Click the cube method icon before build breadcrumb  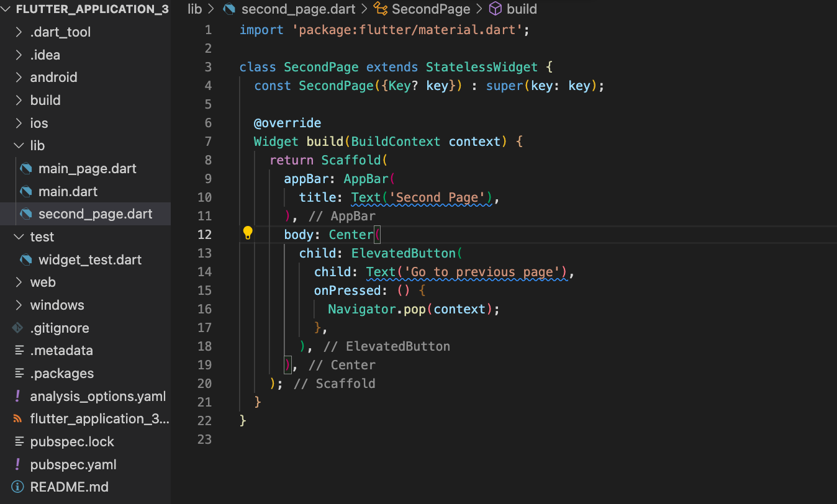point(495,9)
